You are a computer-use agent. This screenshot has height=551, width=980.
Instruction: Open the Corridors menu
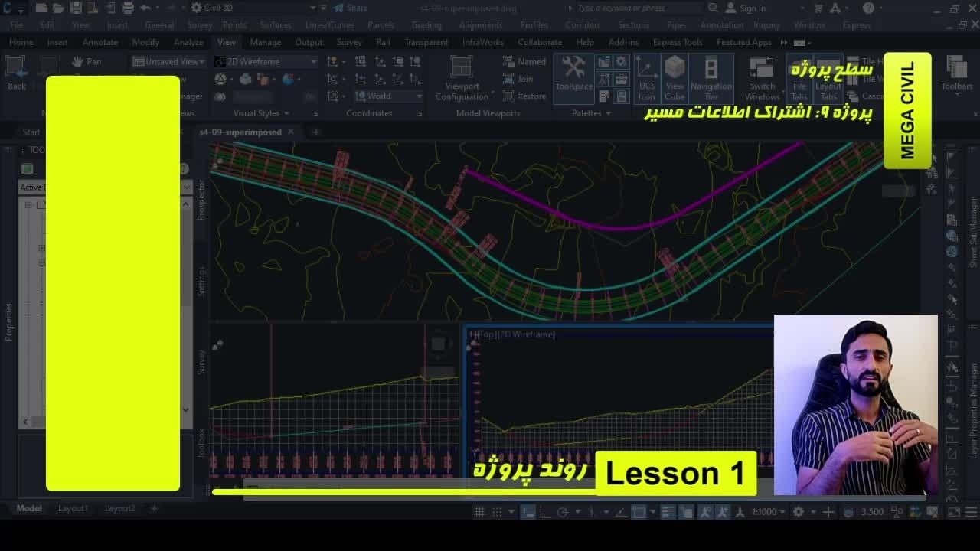[582, 25]
